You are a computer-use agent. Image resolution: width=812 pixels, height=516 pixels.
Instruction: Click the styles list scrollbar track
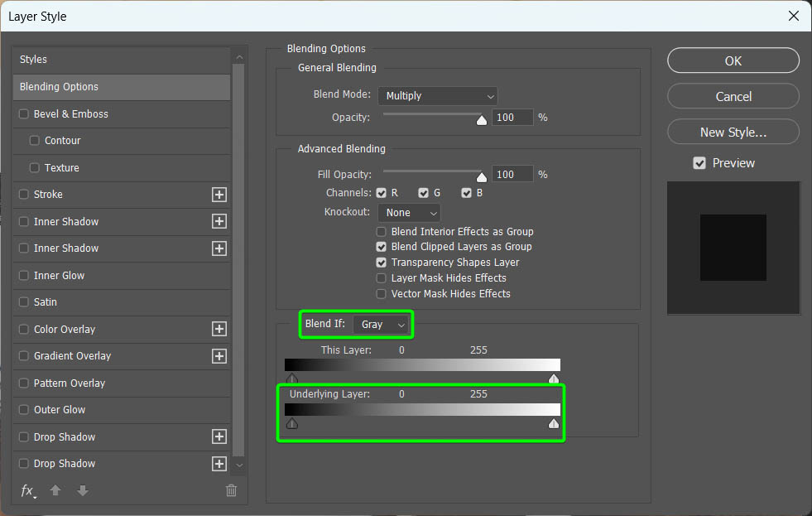click(x=238, y=261)
